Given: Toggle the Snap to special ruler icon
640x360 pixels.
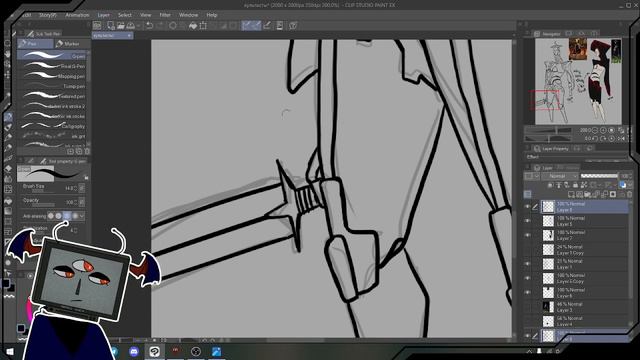Looking at the screenshot, I should (x=256, y=26).
